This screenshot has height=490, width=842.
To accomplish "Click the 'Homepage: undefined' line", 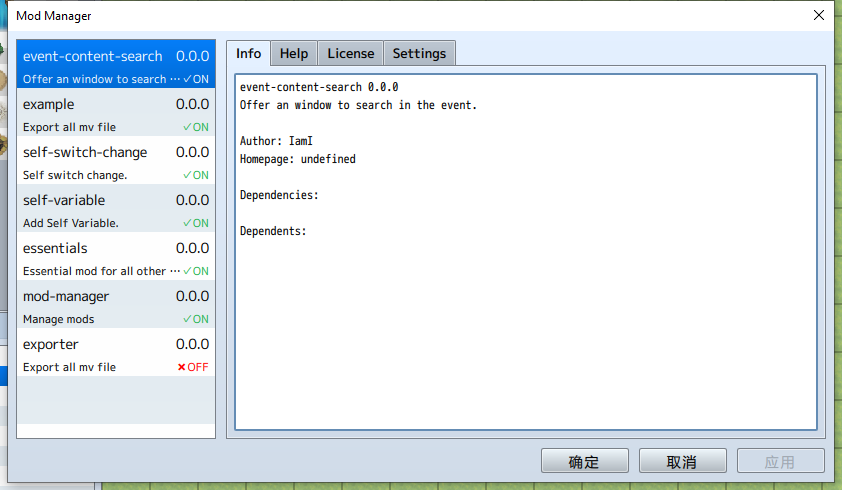I will [297, 159].
